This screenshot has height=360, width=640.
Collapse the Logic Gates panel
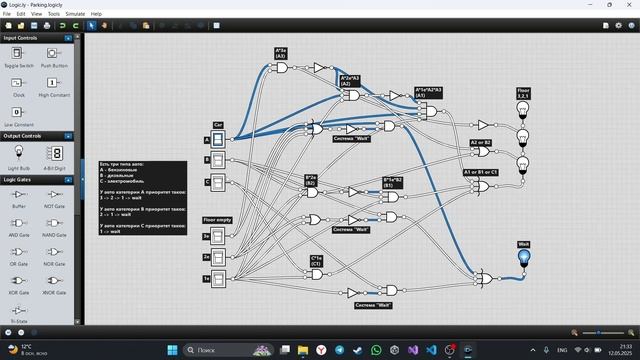point(68,180)
